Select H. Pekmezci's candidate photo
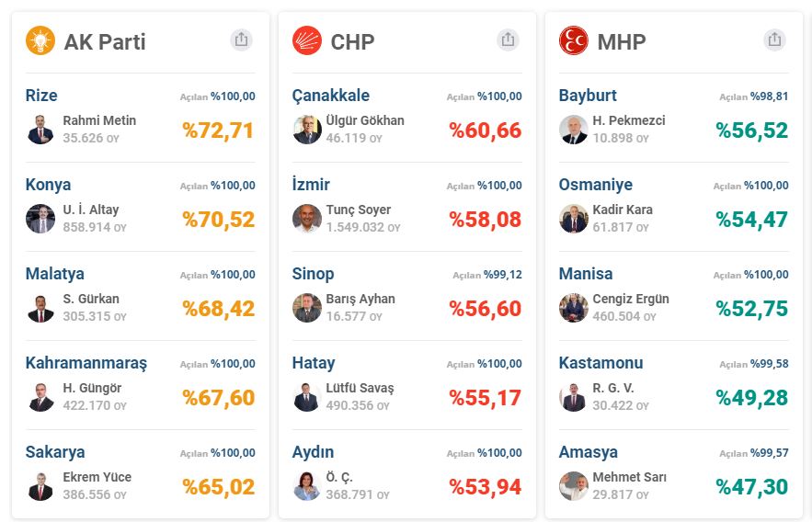The image size is (812, 522). pyautogui.click(x=574, y=130)
